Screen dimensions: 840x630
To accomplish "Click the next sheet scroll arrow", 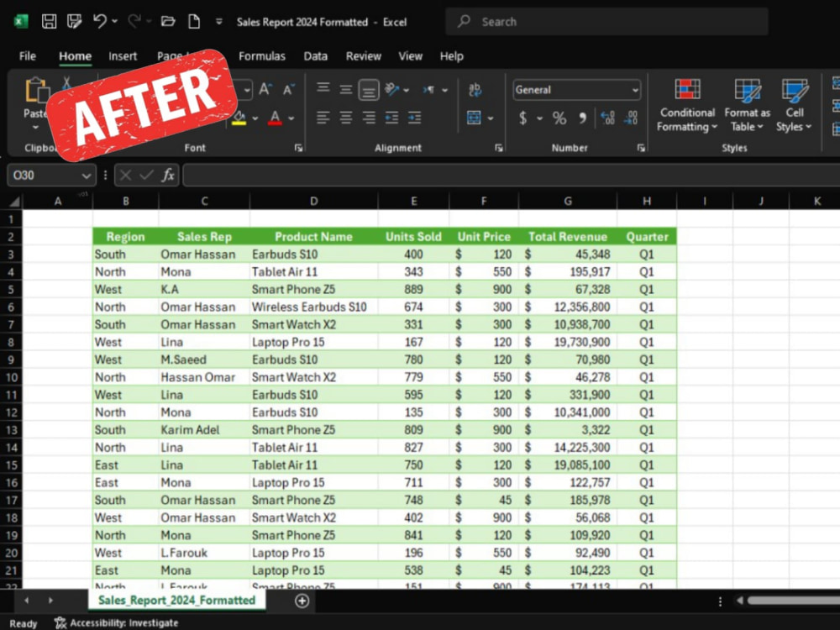I will tap(50, 601).
